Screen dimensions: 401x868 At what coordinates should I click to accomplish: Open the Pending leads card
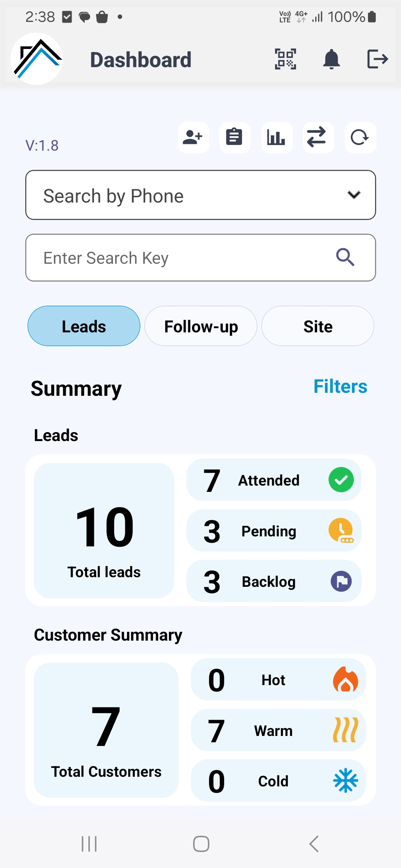274,531
